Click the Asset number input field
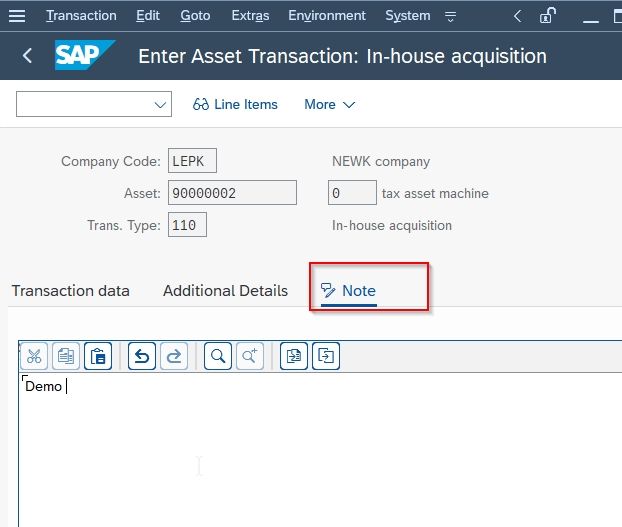Screen dimensions: 622x527 pos(232,193)
